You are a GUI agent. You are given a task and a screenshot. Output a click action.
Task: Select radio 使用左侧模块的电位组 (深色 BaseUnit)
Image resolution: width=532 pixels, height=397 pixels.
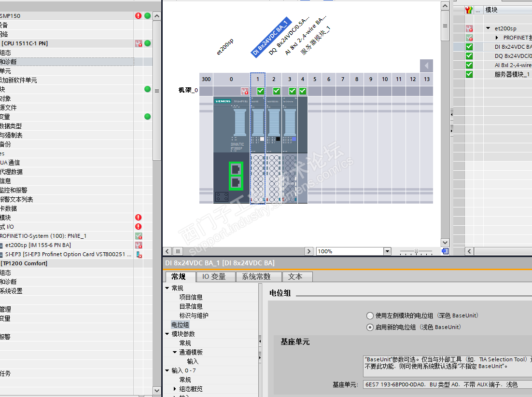(x=370, y=315)
